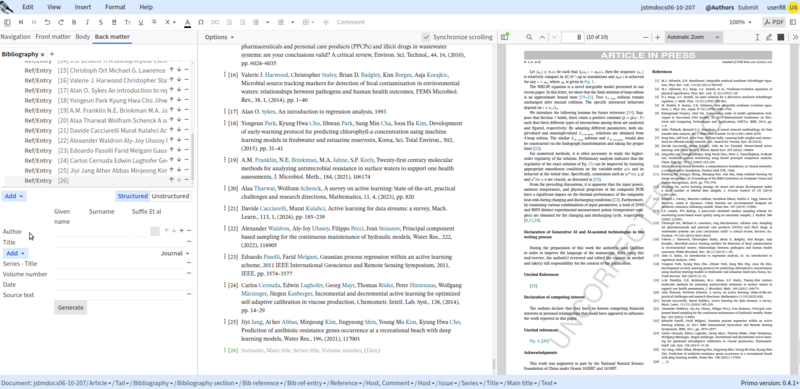Screen dimensions: 800x389
Task: Toggle Synchronize scrolling checkbox
Action: point(426,37)
